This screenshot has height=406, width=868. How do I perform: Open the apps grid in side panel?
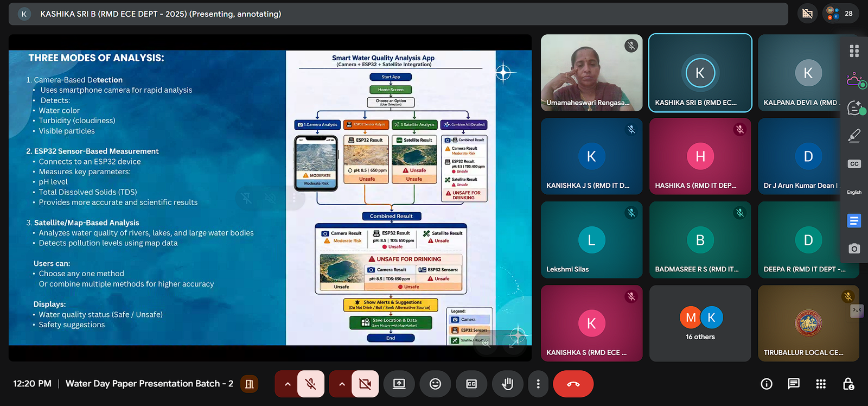(x=854, y=51)
